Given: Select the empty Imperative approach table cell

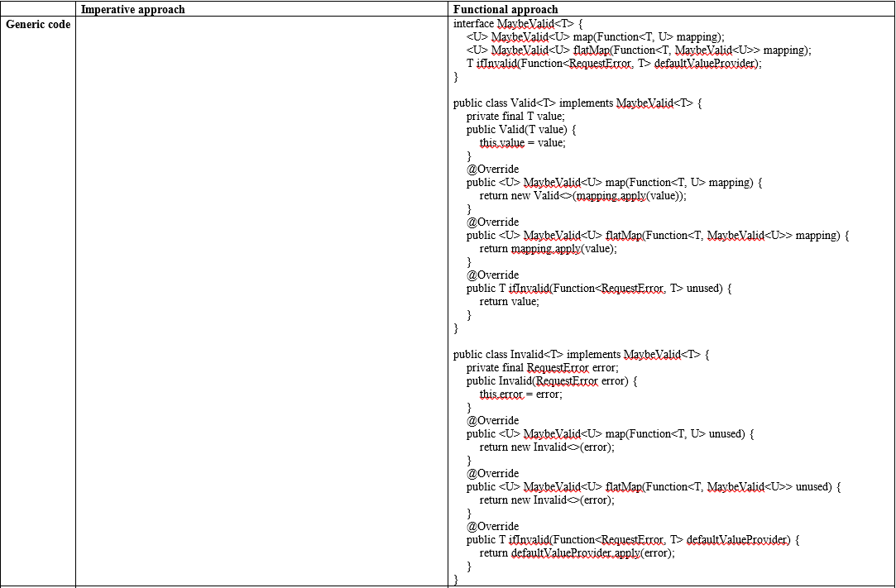Looking at the screenshot, I should (x=261, y=298).
